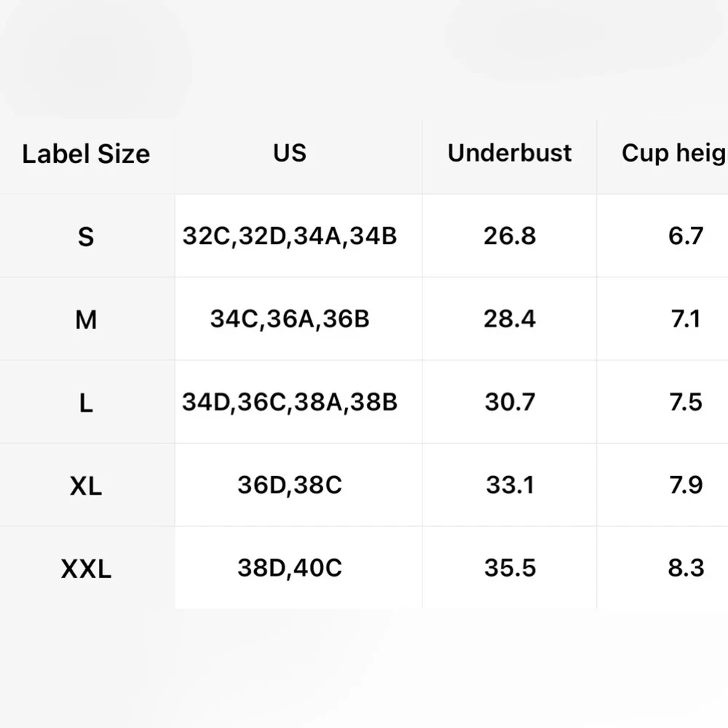
Task: Click the 30.7 underbust value
Action: 510,402
